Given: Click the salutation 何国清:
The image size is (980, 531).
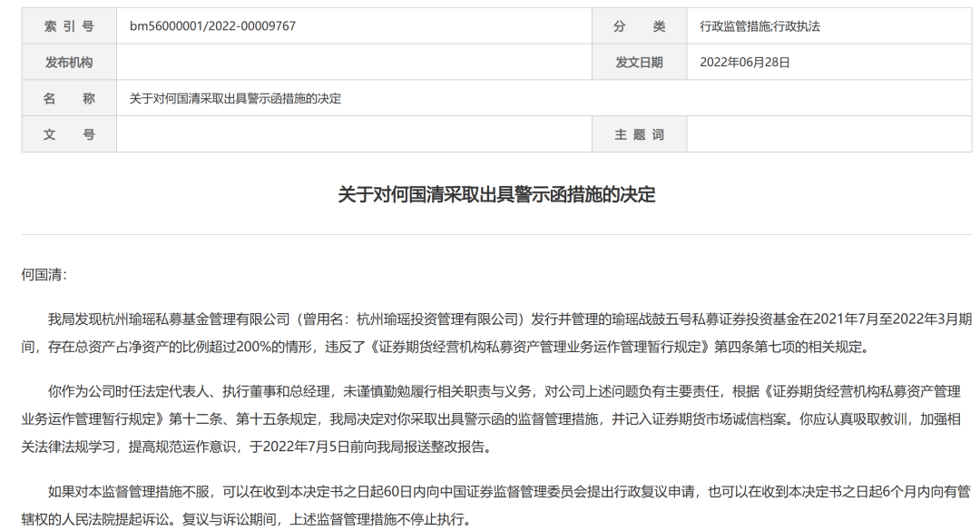Looking at the screenshot, I should pos(44,274).
